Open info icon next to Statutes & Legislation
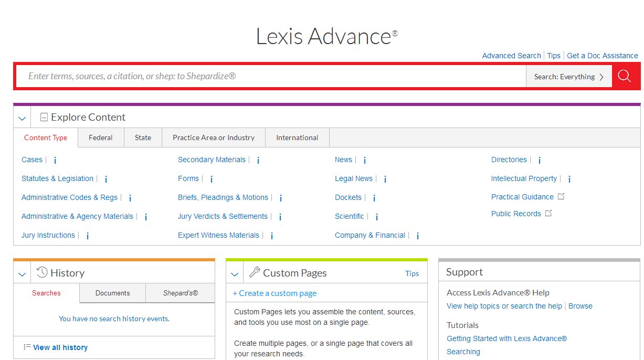This screenshot has height=360, width=644. point(106,179)
